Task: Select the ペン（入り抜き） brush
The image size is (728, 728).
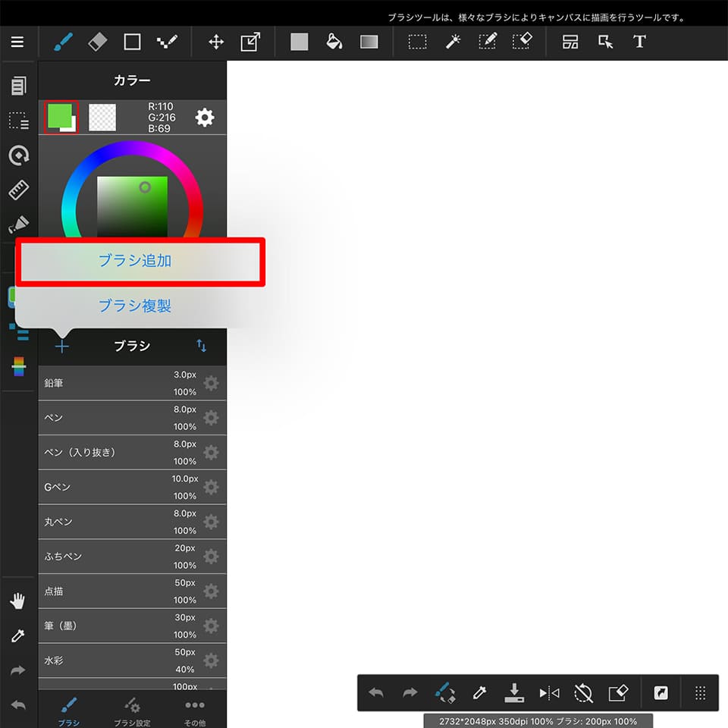Action: tap(132, 452)
